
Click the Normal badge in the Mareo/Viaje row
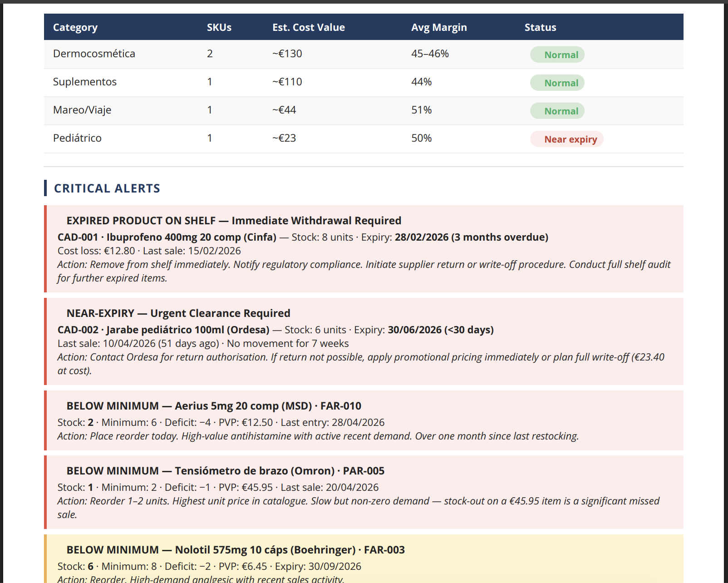tap(557, 111)
